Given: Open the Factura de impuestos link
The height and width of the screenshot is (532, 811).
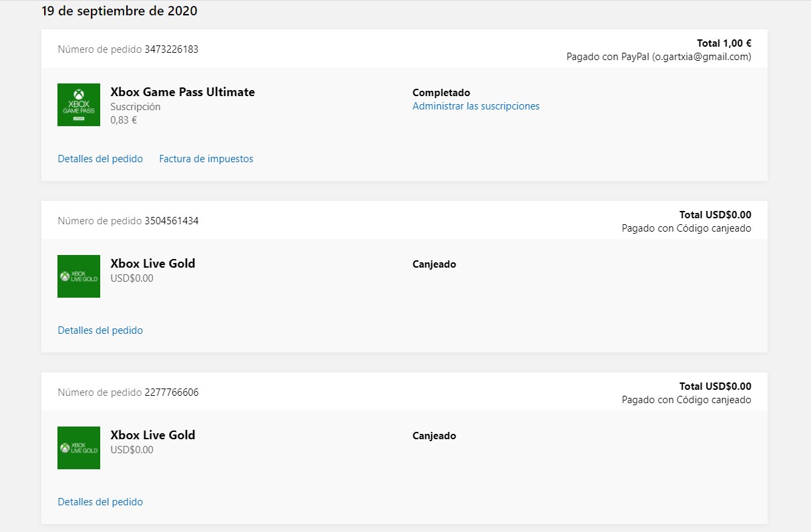Looking at the screenshot, I should pos(206,159).
